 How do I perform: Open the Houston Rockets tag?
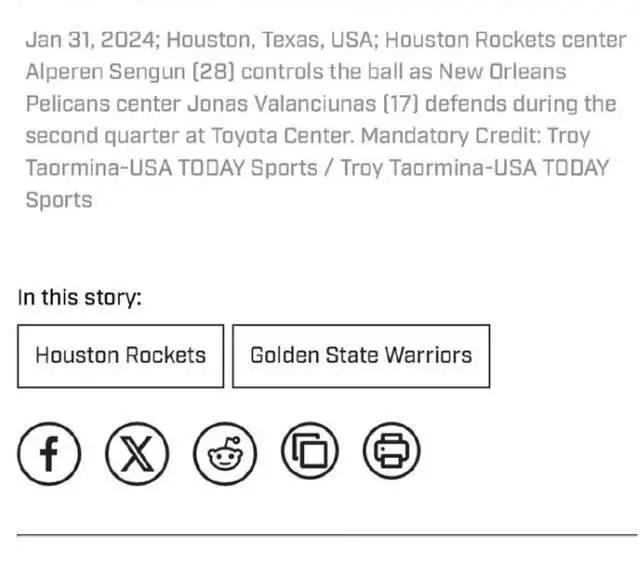pos(120,356)
